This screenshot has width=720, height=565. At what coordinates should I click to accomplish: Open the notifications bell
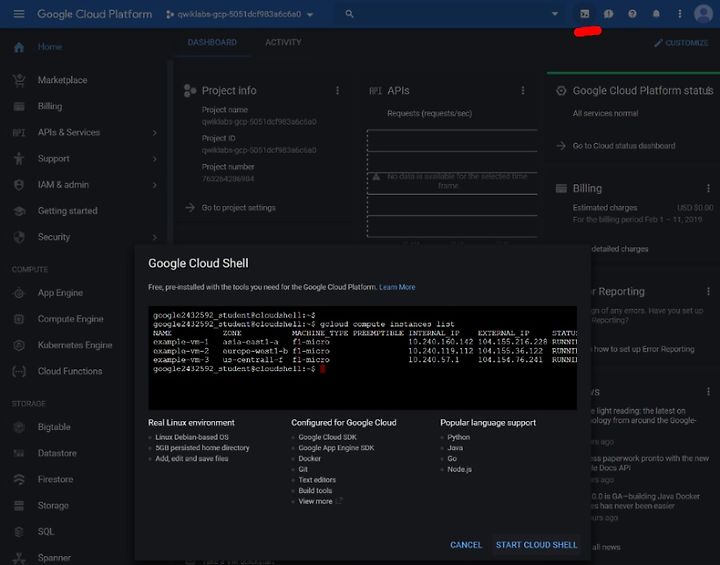tap(656, 14)
